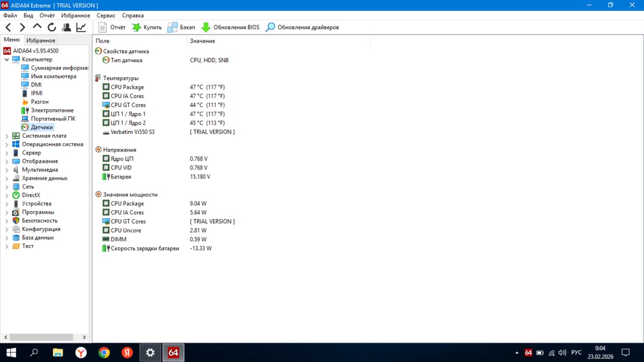Screen dimensions: 644x362
Task: Open the Сервис menu
Action: [106, 16]
